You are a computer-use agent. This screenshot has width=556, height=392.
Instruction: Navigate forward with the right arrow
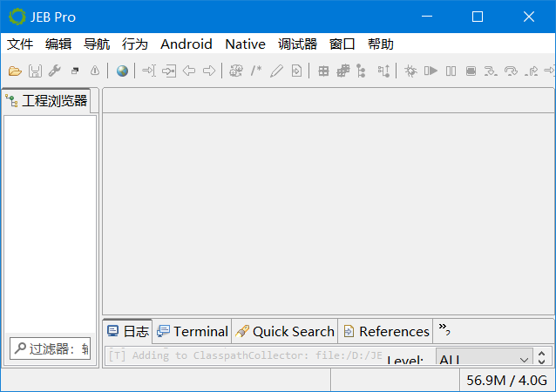(209, 71)
